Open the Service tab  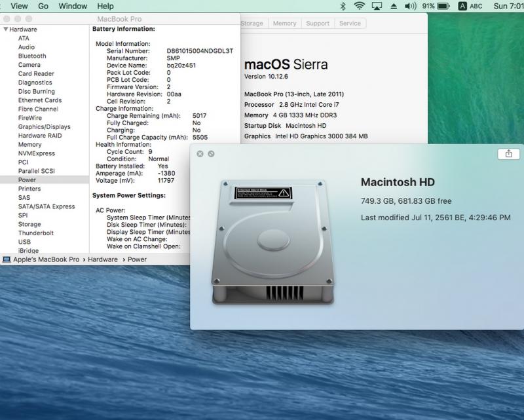tap(350, 24)
